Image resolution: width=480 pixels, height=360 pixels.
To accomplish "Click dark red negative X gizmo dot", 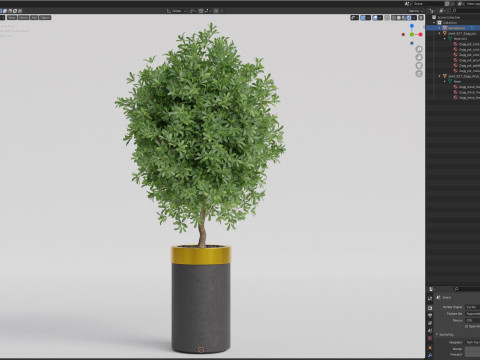I will (403, 34).
